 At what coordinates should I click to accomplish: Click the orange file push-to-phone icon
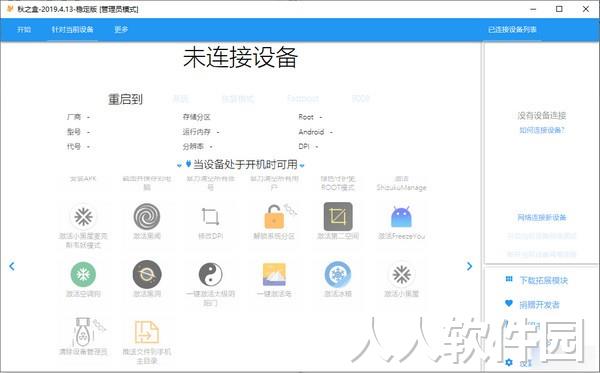point(147,332)
